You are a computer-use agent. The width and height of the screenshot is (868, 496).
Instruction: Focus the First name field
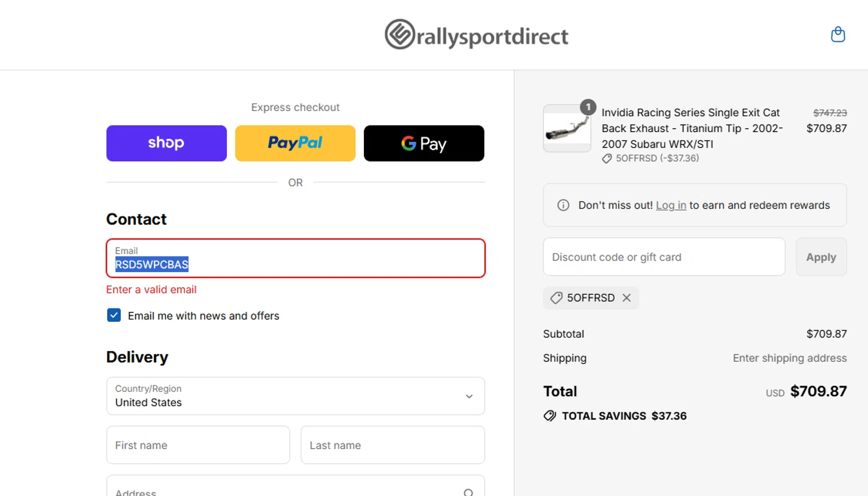tap(198, 445)
